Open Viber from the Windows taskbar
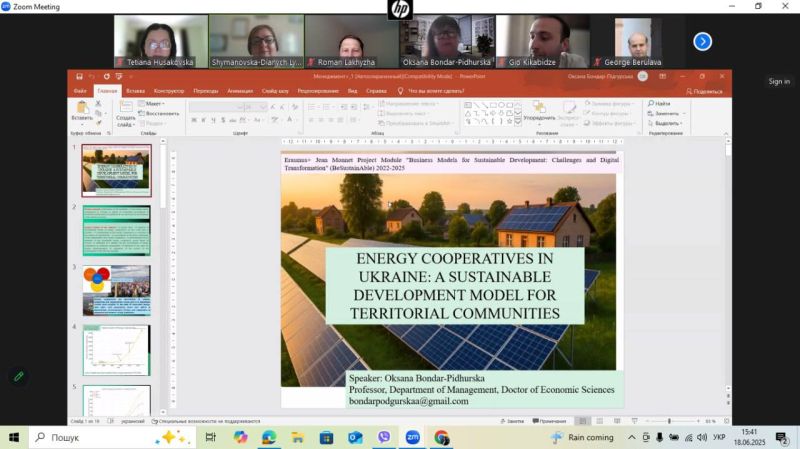 (383, 437)
